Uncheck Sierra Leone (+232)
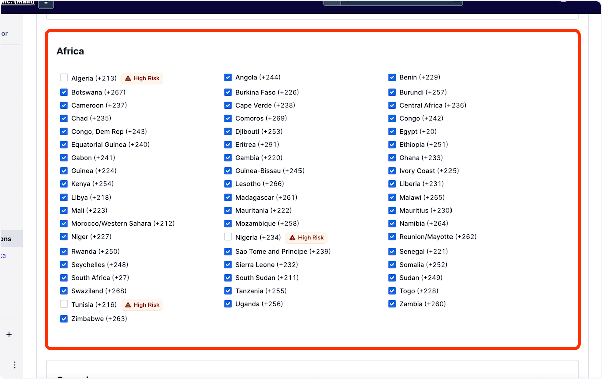The width and height of the screenshot is (602, 379). (x=228, y=265)
